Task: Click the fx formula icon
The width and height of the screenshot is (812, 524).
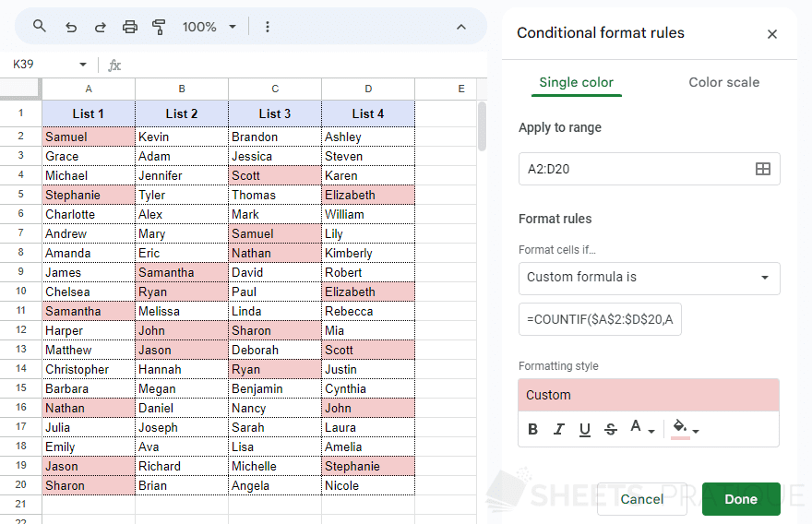Action: coord(114,65)
